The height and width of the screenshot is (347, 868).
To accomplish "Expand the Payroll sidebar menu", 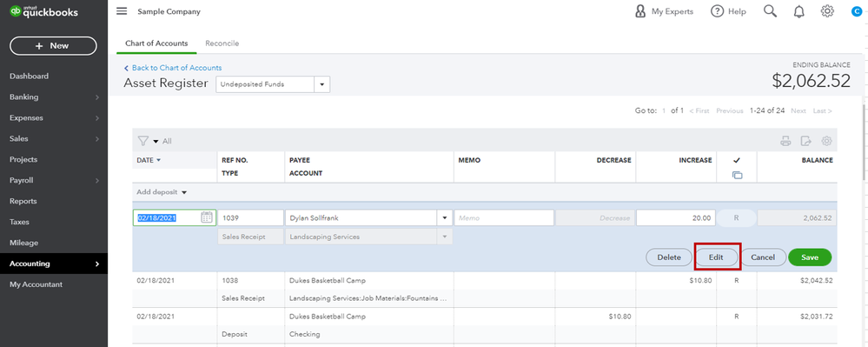I will (x=54, y=180).
